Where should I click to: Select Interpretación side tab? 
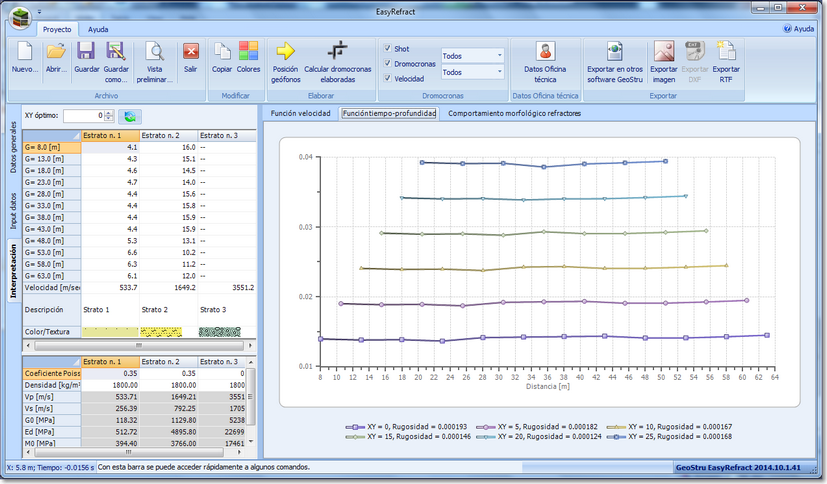pos(14,271)
